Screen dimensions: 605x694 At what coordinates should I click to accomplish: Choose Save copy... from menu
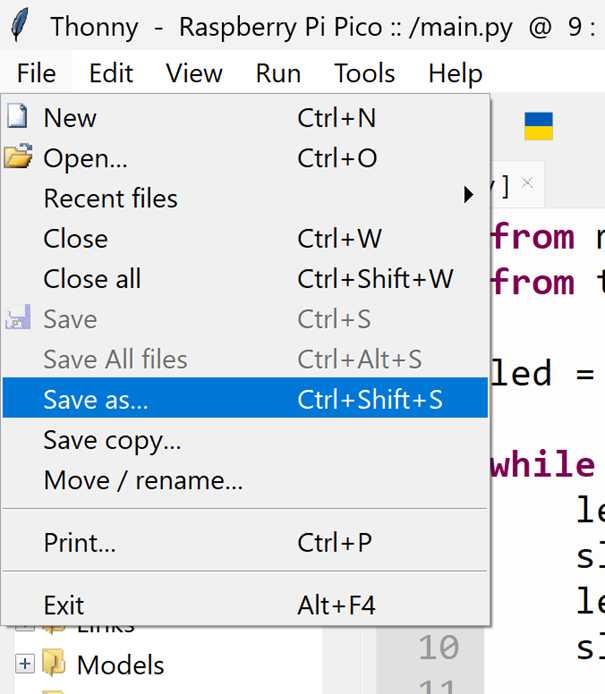[x=245, y=440]
